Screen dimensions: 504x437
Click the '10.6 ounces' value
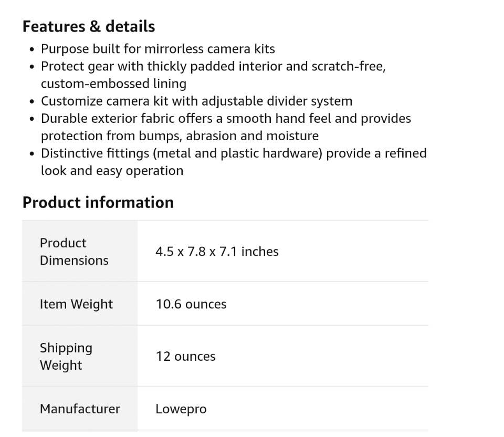191,304
